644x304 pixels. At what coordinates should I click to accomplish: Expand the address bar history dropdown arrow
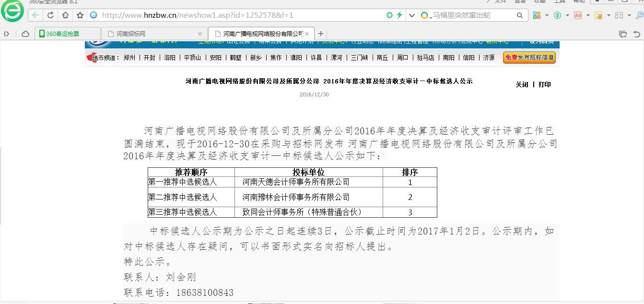(x=411, y=15)
